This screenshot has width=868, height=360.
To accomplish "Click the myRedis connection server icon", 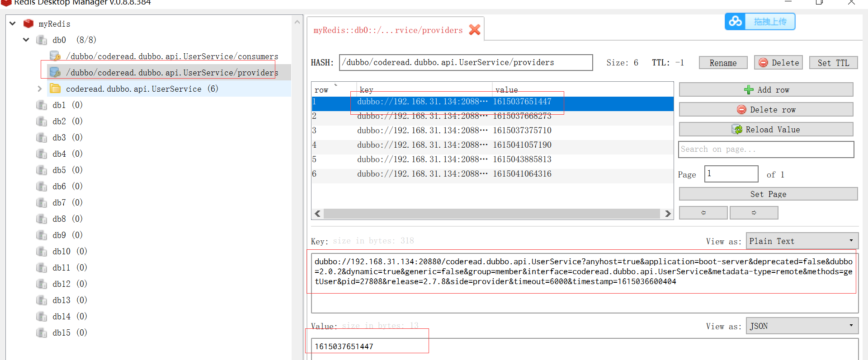I will point(28,23).
